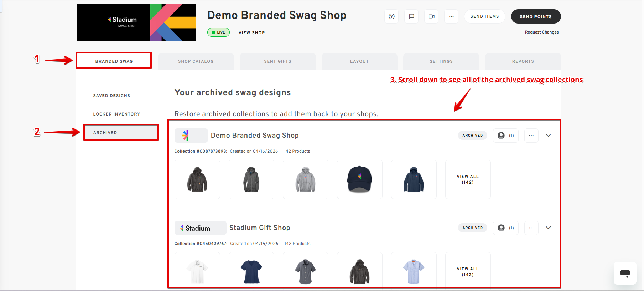
Task: Click the View Shop link
Action: 251,33
